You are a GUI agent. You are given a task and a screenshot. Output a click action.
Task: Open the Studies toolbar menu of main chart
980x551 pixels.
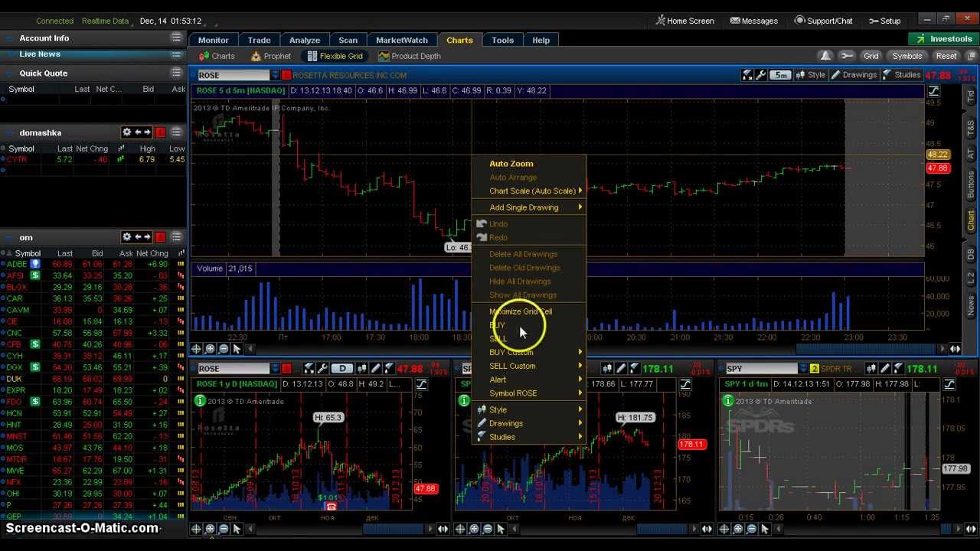(x=902, y=75)
